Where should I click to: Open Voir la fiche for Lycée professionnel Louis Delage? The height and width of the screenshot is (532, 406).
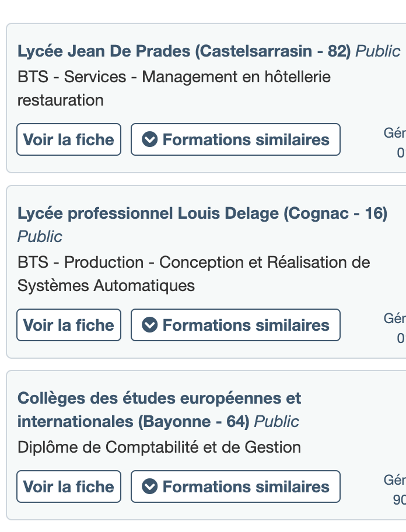(x=69, y=325)
